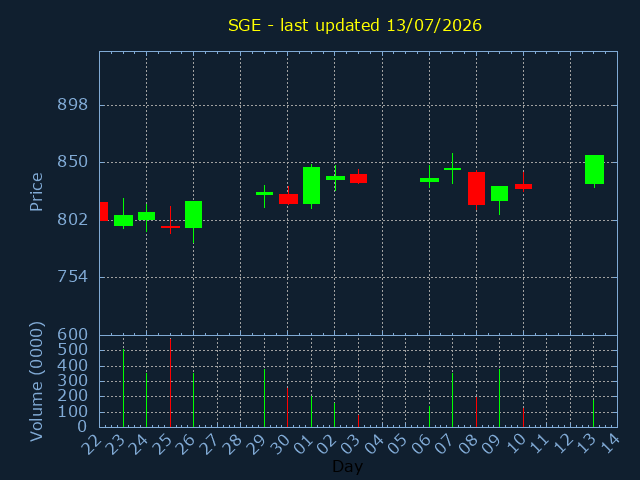This screenshot has height=480, width=640.
Task: Select the 850 price axis label
Action: [x=72, y=162]
